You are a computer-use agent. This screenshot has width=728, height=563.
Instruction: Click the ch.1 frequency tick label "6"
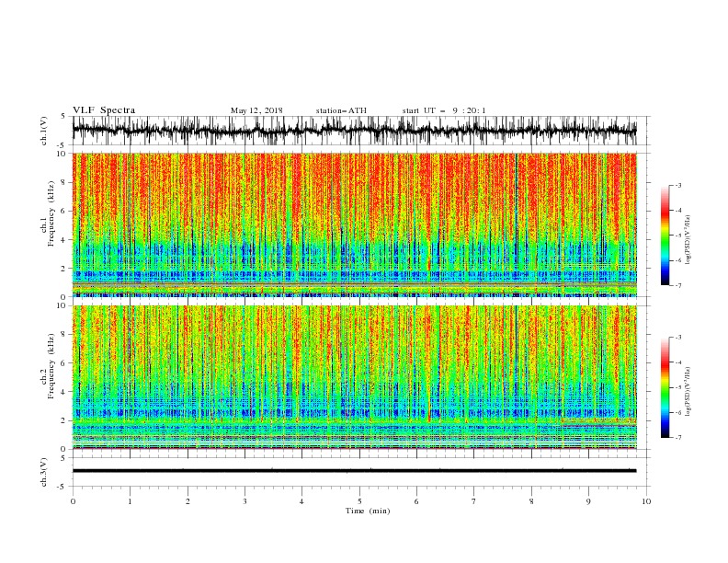63,211
